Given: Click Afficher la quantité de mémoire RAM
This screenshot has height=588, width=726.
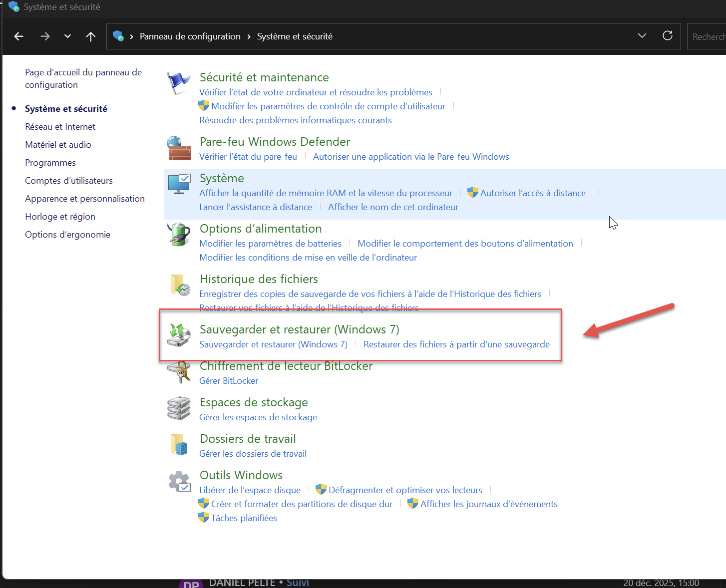Looking at the screenshot, I should [326, 193].
